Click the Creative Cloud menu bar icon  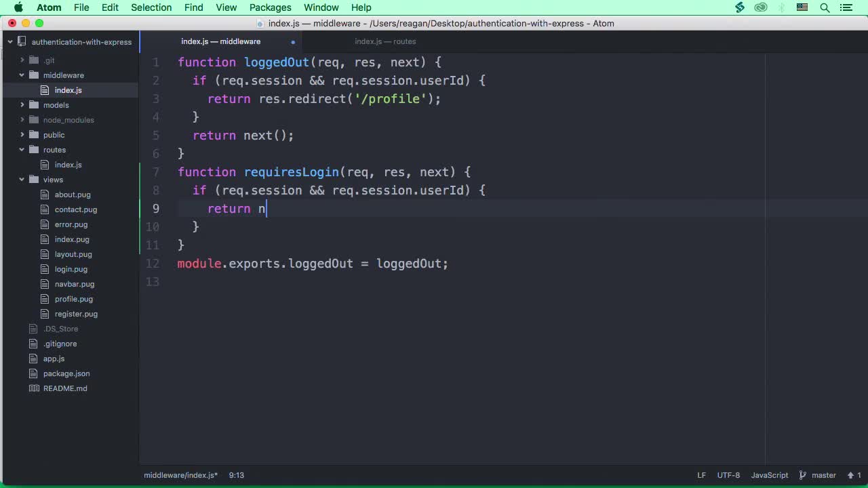pyautogui.click(x=761, y=7)
